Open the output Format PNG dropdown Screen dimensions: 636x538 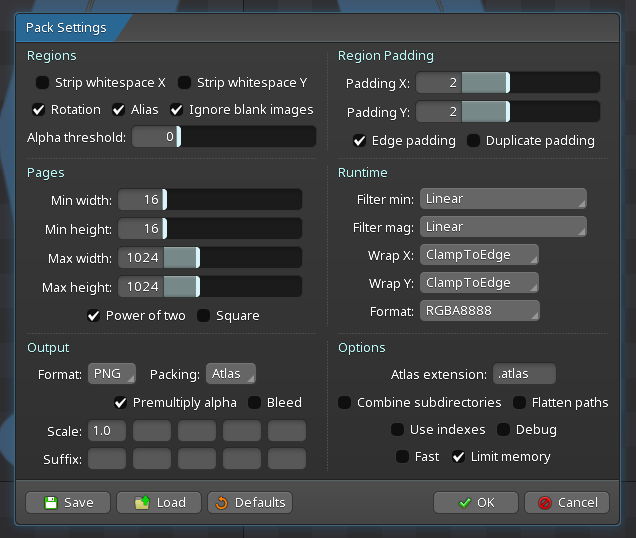coord(110,374)
